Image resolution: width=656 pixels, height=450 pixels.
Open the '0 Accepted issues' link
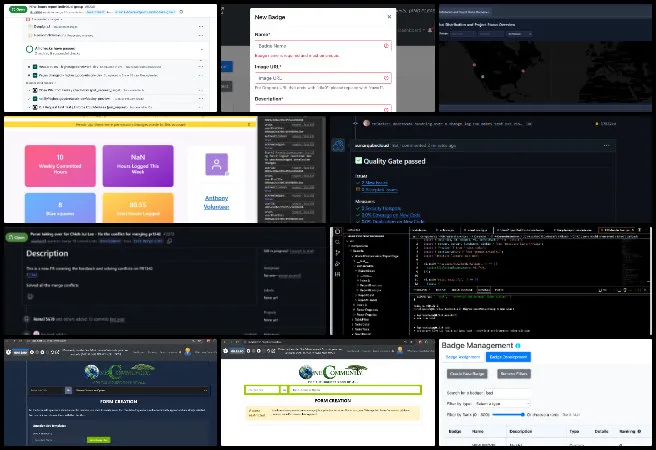[379, 189]
